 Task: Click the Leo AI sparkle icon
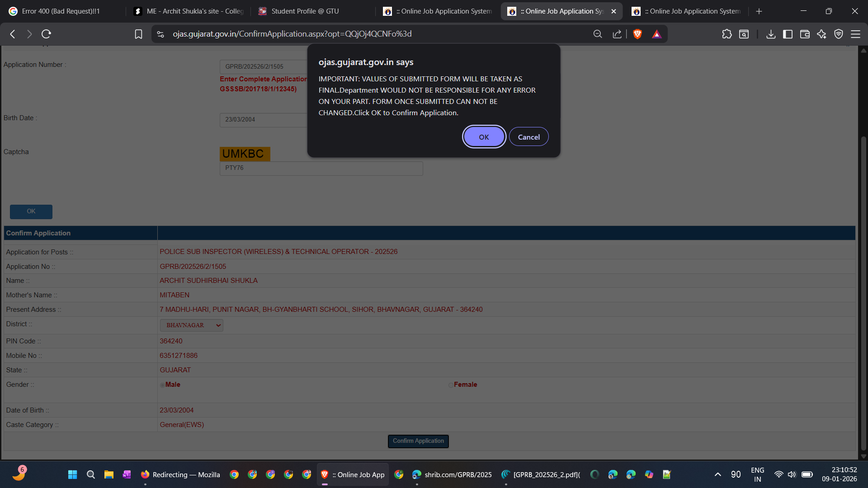pos(821,34)
